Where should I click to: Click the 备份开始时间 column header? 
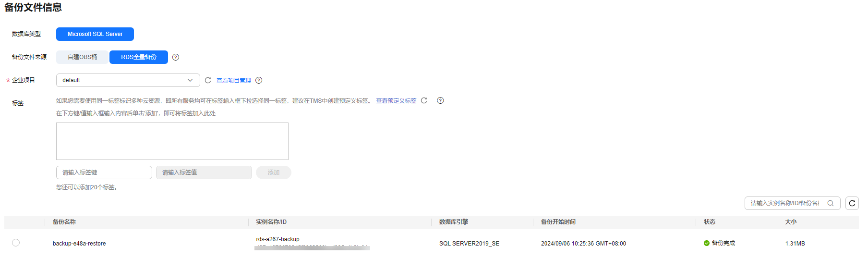pyautogui.click(x=558, y=222)
